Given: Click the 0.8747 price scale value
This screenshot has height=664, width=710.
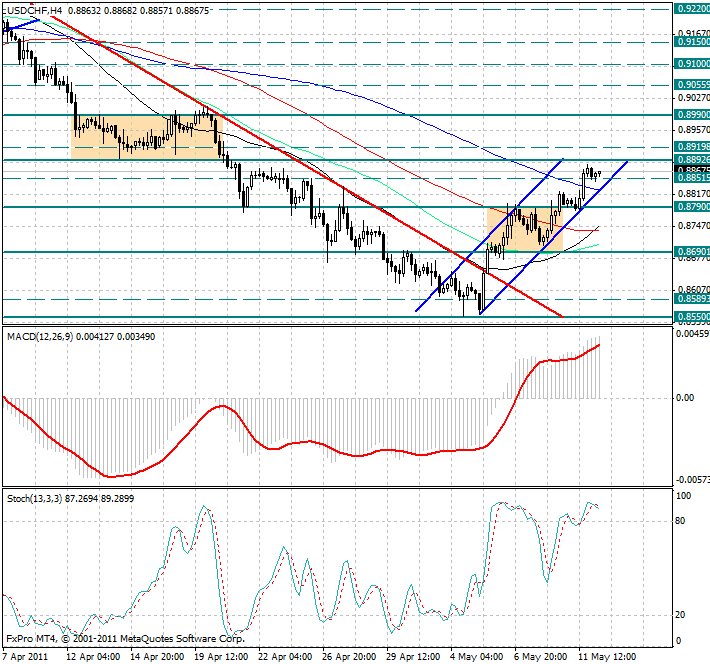Looking at the screenshot, I should [694, 226].
